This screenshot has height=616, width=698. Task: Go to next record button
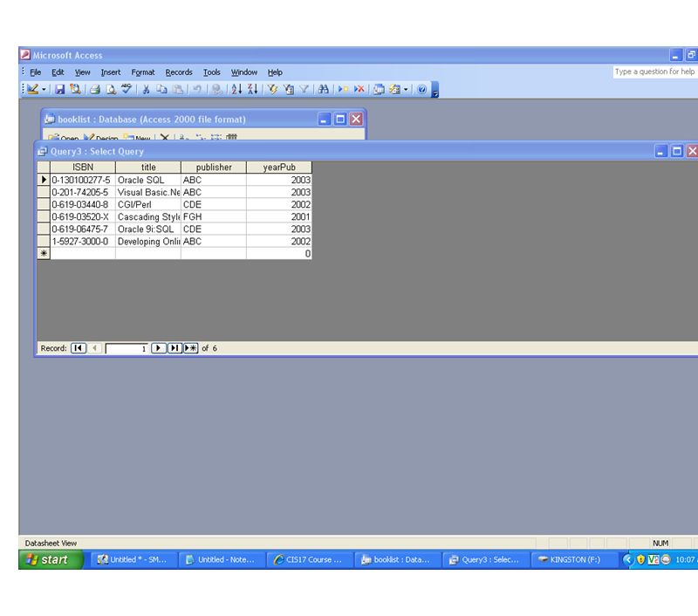pyautogui.click(x=159, y=348)
